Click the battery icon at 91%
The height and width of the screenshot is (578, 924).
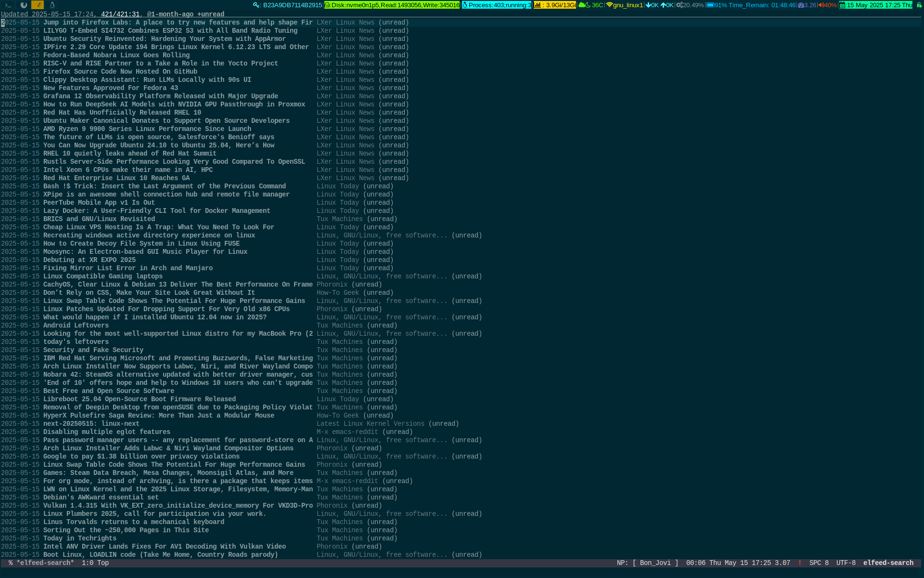coord(710,5)
